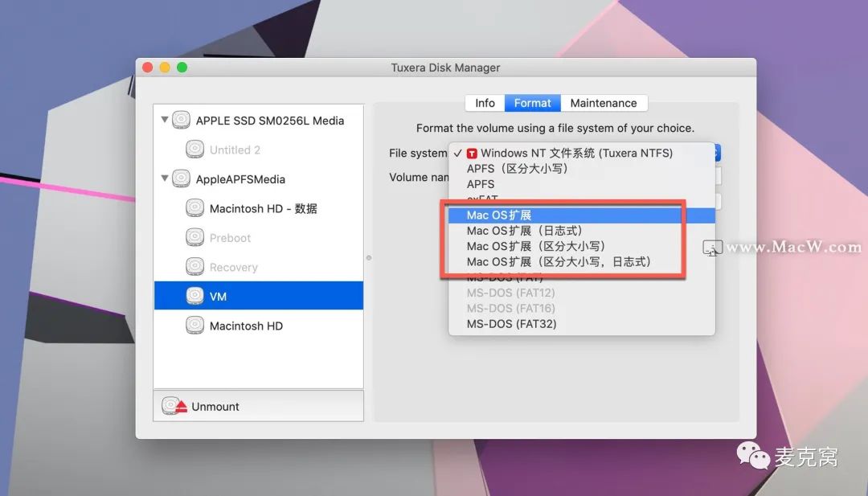Select the Preboot volume
The height and width of the screenshot is (496, 868).
pos(259,237)
